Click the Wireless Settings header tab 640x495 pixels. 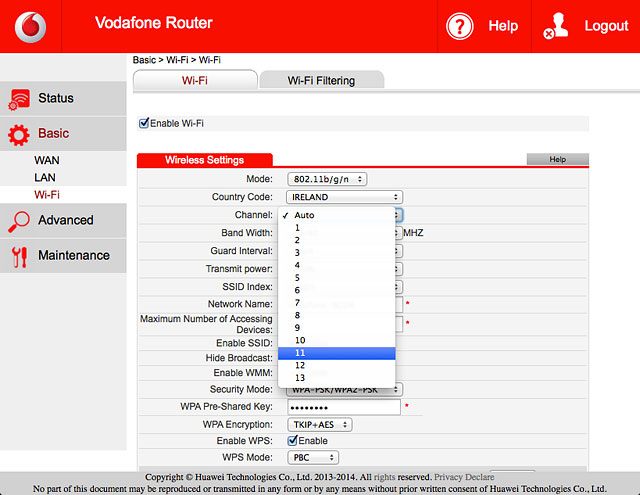tap(204, 160)
